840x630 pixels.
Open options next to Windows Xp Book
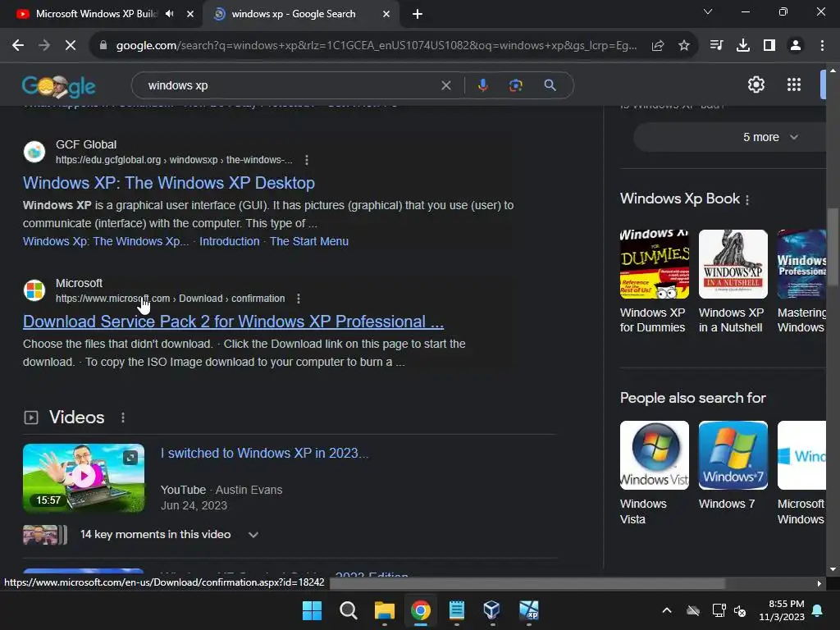(x=747, y=199)
